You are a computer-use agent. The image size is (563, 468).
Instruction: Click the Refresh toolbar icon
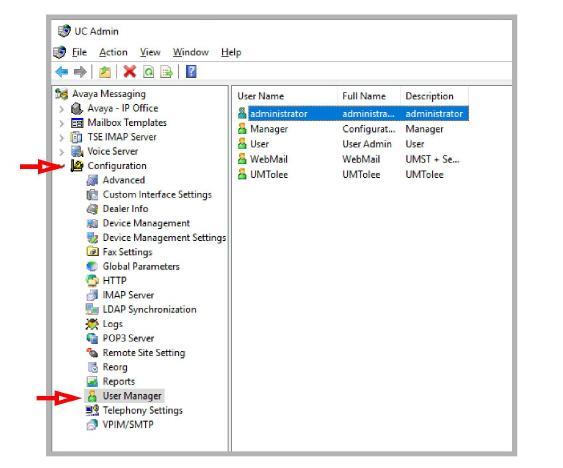148,71
